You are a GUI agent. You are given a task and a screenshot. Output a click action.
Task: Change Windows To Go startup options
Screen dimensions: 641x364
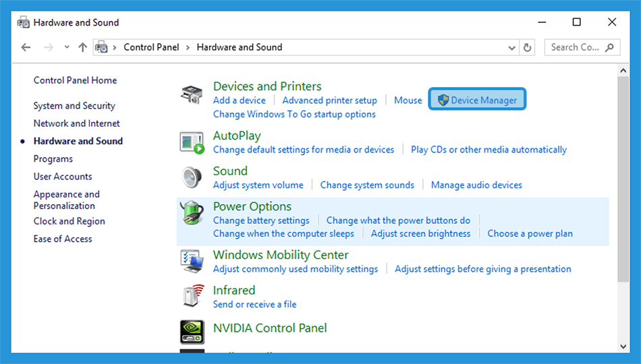[294, 115]
